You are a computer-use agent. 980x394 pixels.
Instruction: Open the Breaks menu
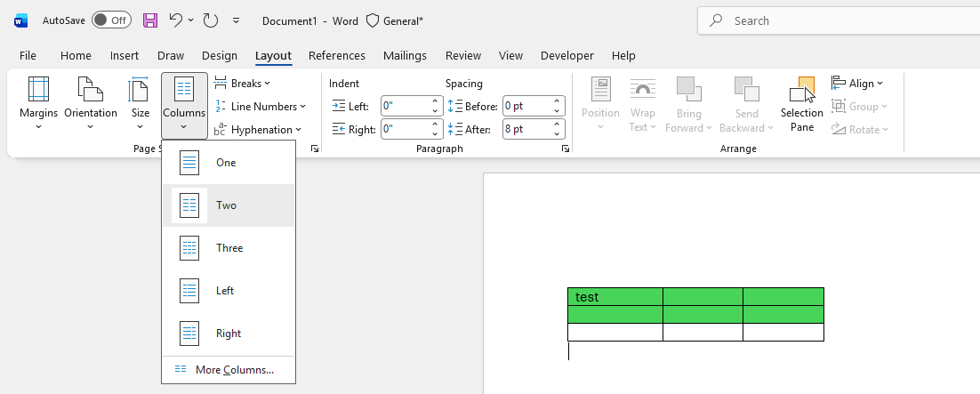pos(243,84)
